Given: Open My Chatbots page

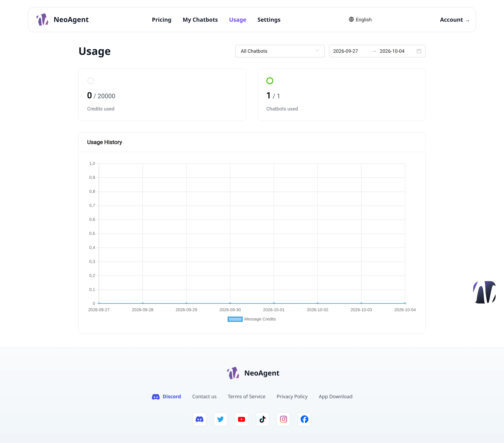Looking at the screenshot, I should point(200,20).
